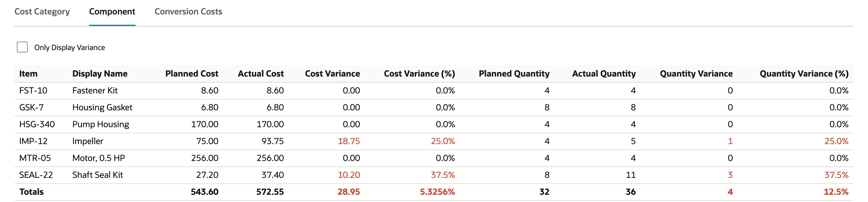Click the Shaft Seal Kit display name
This screenshot has height=202, width=868.
click(x=98, y=175)
